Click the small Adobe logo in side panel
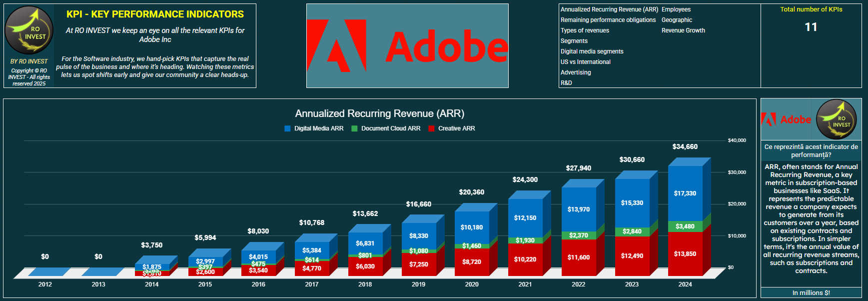 coord(786,119)
